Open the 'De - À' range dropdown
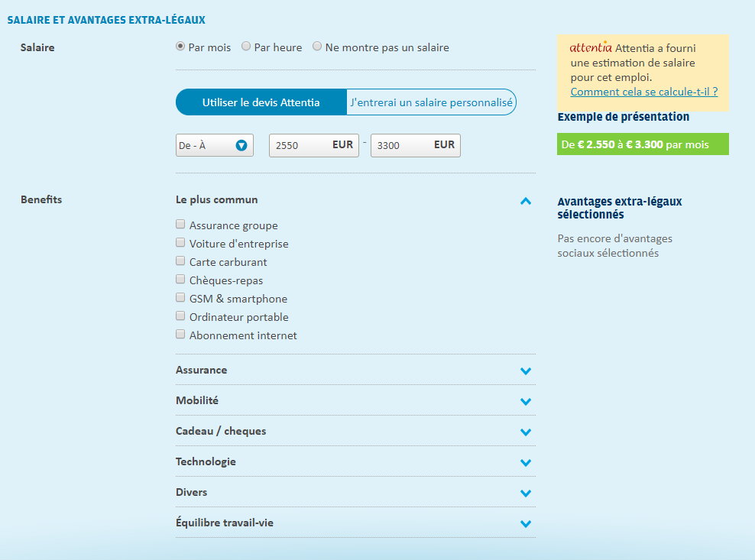The width and height of the screenshot is (755, 560). coord(214,145)
